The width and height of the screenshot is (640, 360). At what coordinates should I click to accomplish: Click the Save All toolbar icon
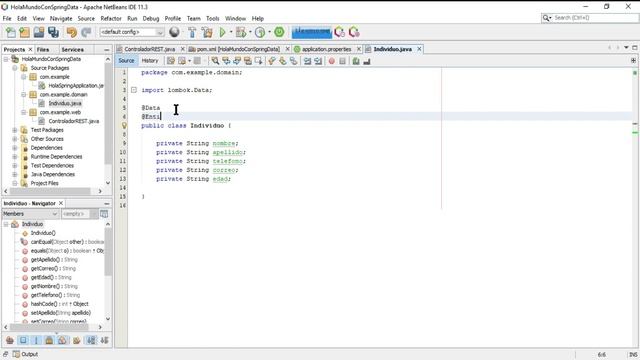53,32
